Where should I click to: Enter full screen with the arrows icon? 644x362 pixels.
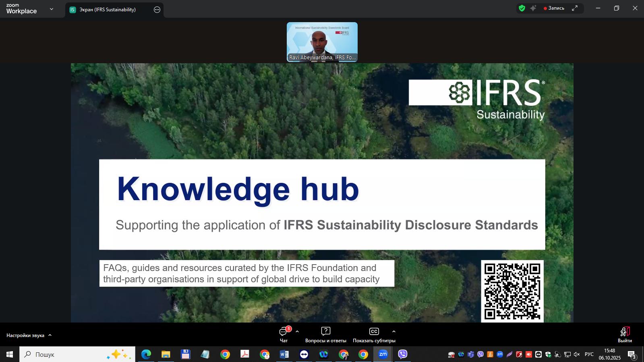575,8
